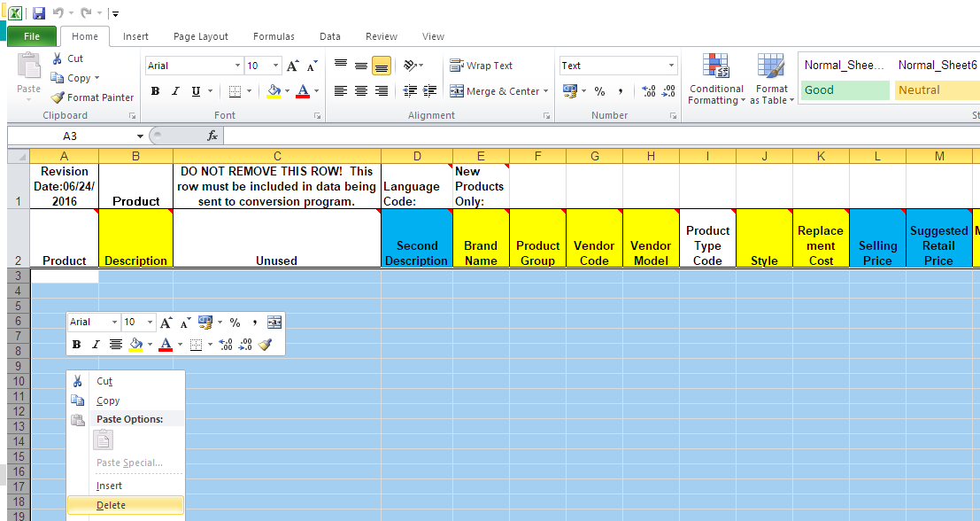Click Increase Indent icon
980x521 pixels.
point(430,91)
